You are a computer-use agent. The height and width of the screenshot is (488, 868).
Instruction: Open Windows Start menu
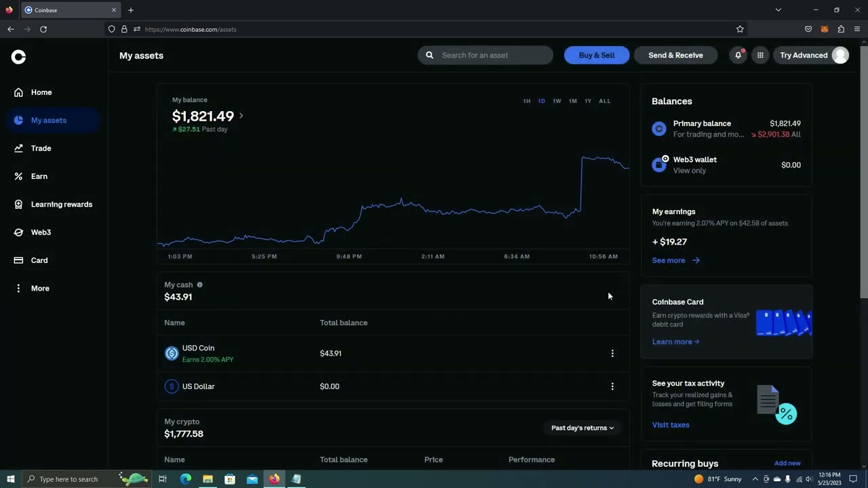click(10, 479)
